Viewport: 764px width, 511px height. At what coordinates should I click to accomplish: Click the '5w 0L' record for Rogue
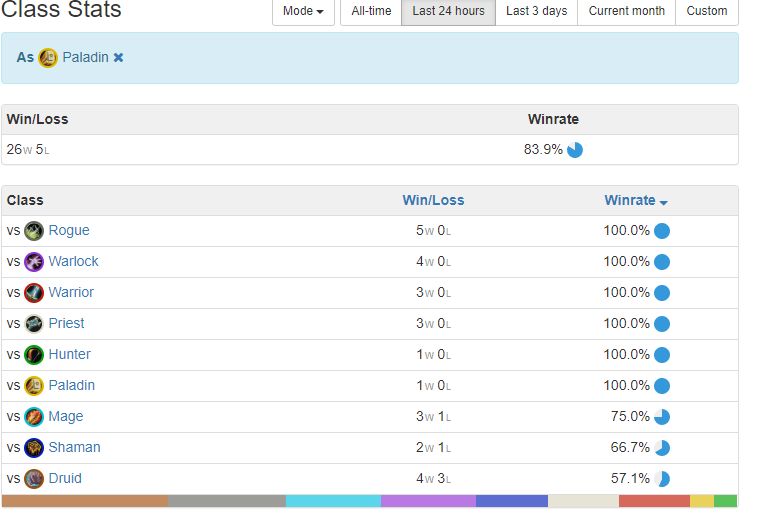pos(433,231)
